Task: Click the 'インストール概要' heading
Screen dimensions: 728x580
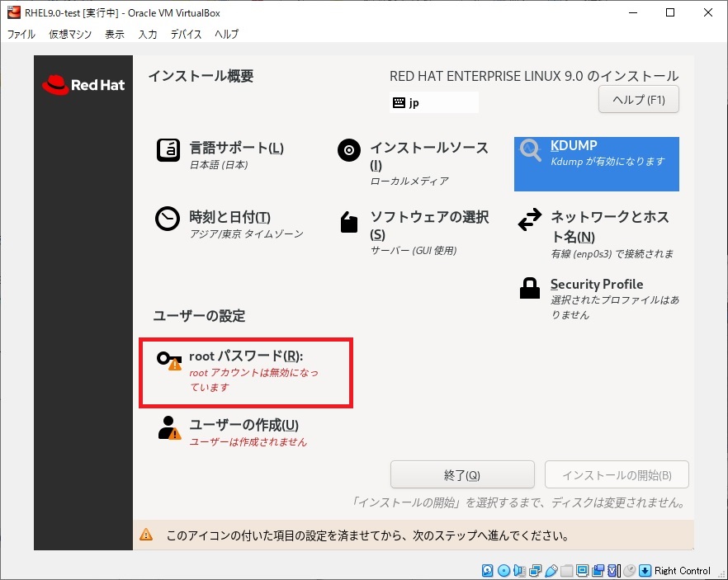Action: click(201, 76)
